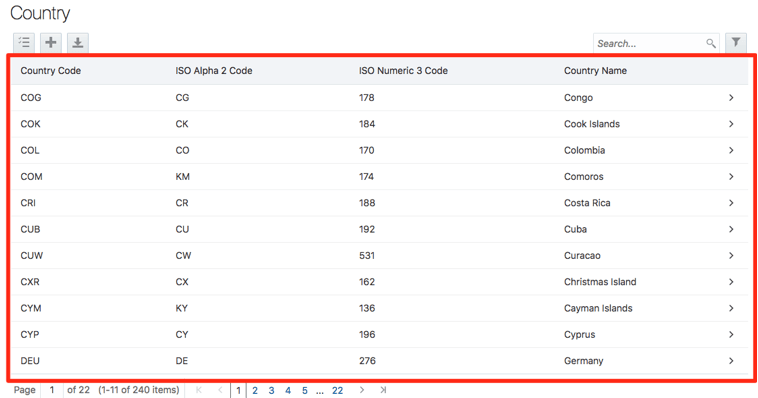Click the KY alpha code cell

(181, 308)
